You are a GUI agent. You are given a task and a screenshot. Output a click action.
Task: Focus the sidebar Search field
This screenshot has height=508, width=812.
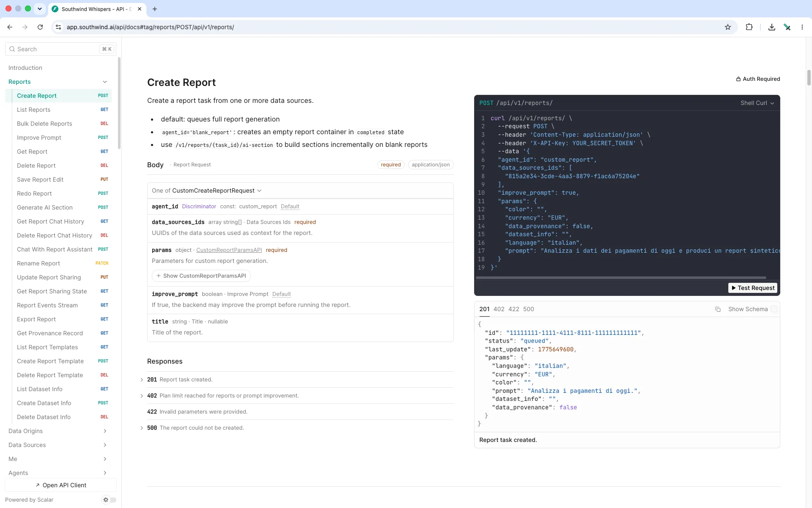[x=60, y=49]
